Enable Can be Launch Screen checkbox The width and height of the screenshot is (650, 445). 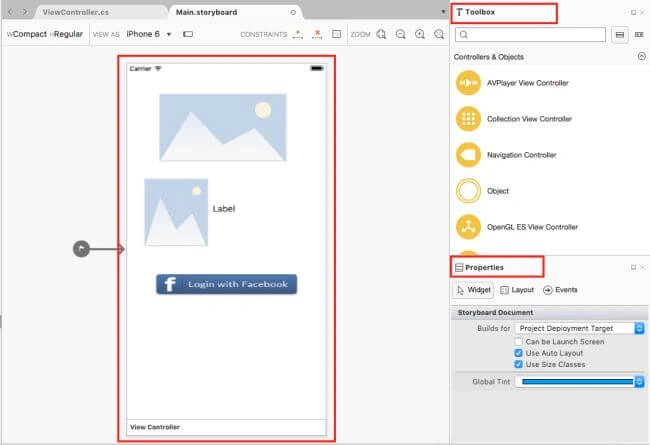(518, 341)
